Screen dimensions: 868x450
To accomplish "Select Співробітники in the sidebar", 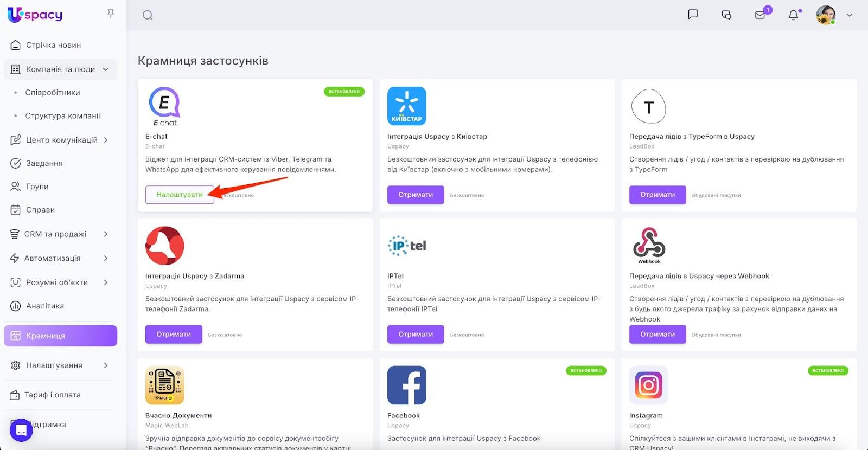I will coord(53,93).
